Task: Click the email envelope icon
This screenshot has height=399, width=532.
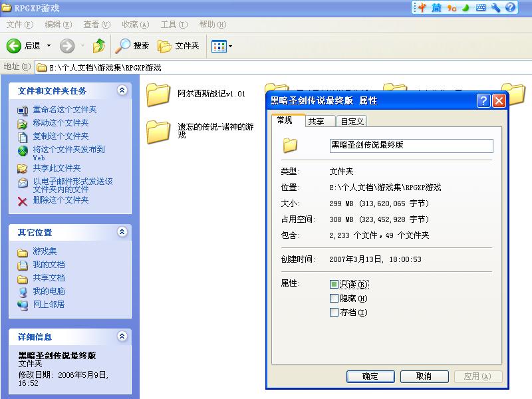Action: 23,183
